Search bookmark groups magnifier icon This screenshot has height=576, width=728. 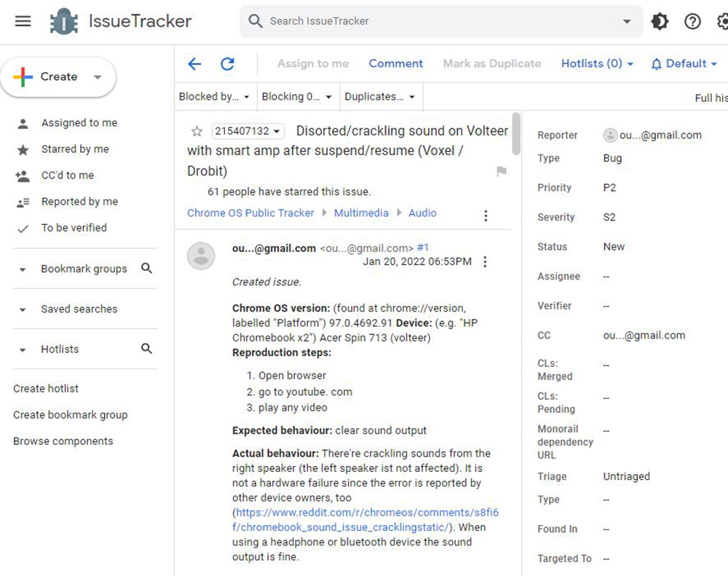[x=147, y=268]
